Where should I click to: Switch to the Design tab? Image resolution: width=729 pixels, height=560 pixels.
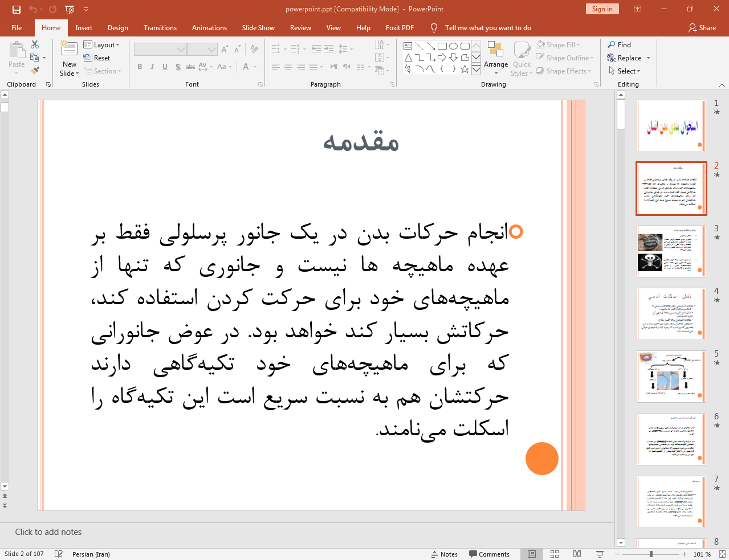[118, 27]
